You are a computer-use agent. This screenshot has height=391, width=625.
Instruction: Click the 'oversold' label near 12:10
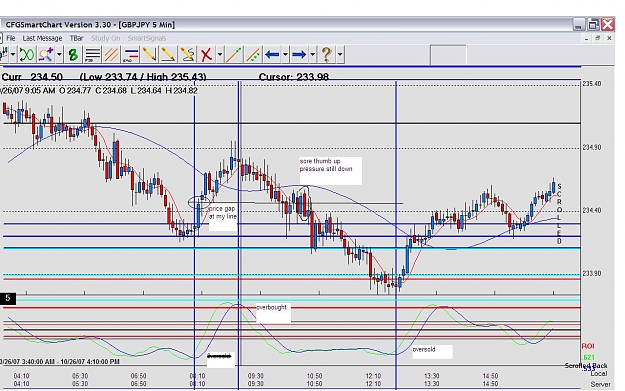click(x=424, y=350)
